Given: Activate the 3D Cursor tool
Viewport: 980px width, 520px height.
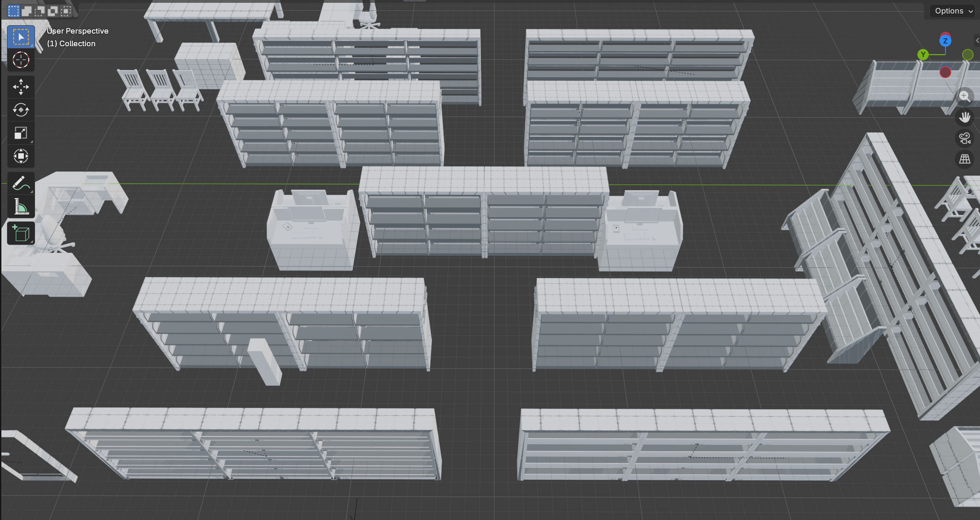Looking at the screenshot, I should 21,60.
